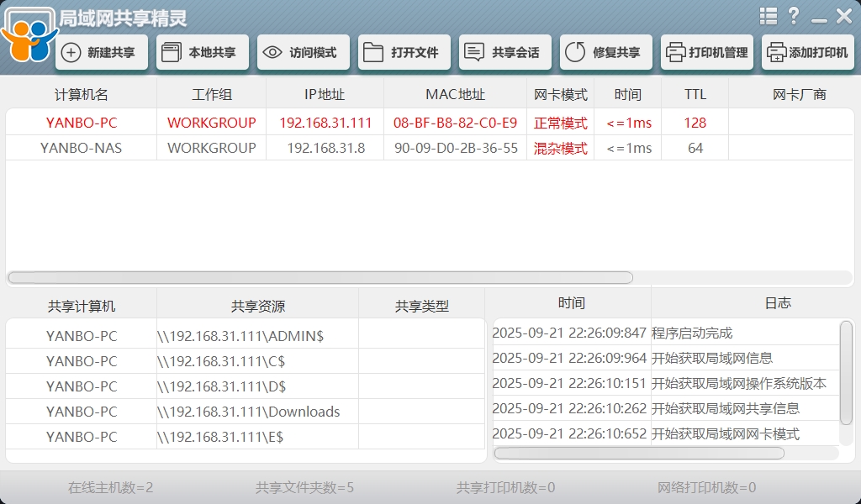Select the \\192.168.31.111\ADMIN$ share
Image resolution: width=861 pixels, height=504 pixels.
pos(240,336)
